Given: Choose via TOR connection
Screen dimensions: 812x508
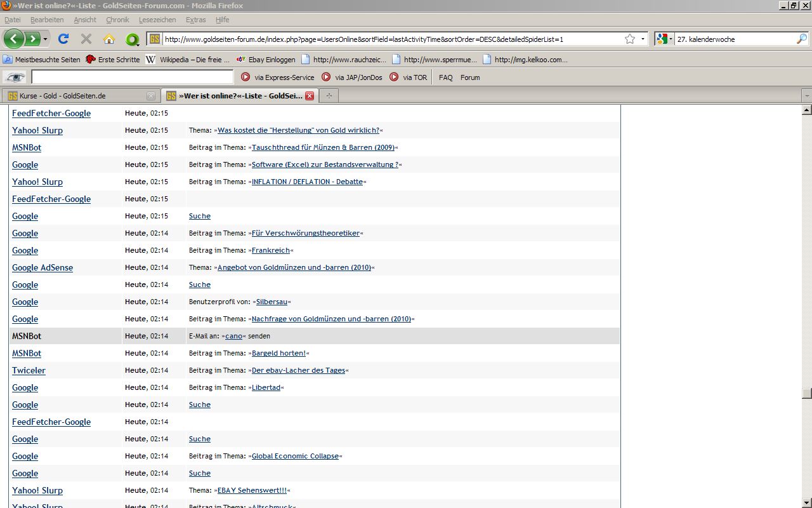Looking at the screenshot, I should (x=408, y=77).
